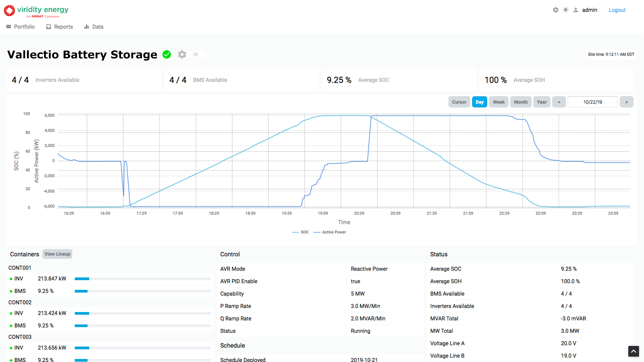Screen dimensions: 644x362
Task: Click the admin user avatar icon
Action: (x=576, y=10)
